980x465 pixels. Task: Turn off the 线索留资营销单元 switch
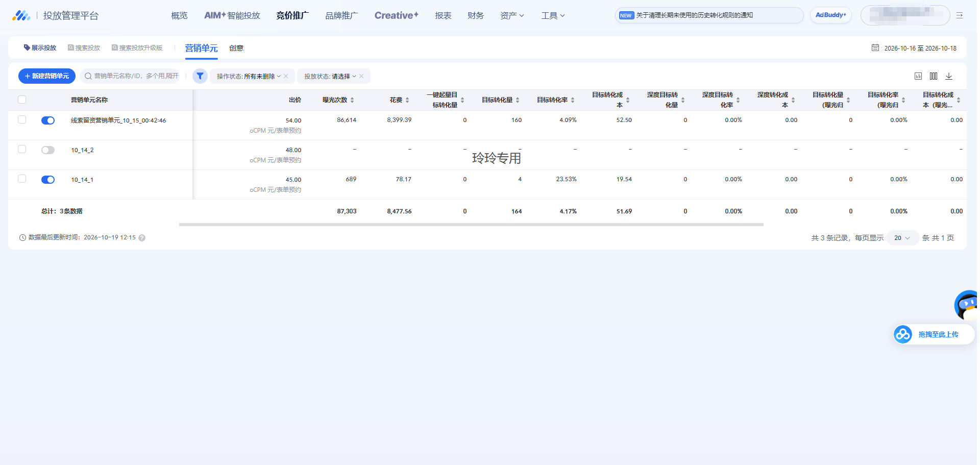48,120
